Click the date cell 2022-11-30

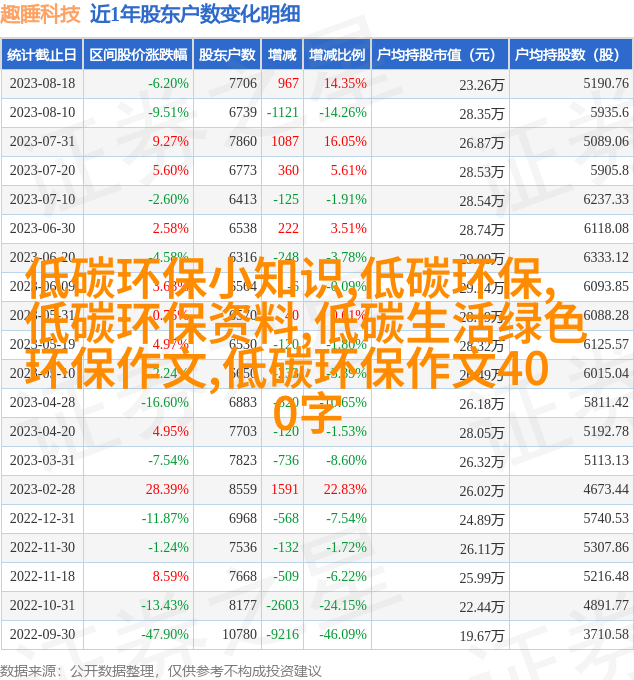coord(42,548)
